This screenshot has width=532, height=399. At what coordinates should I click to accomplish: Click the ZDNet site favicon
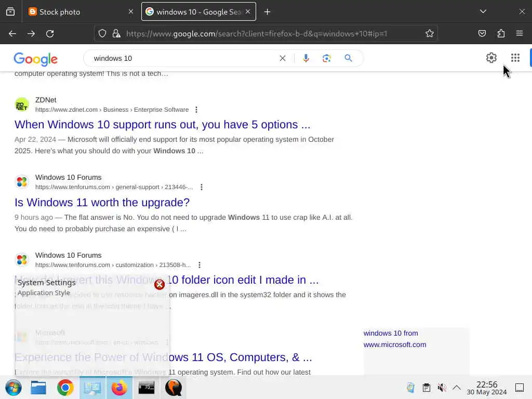coord(22,104)
